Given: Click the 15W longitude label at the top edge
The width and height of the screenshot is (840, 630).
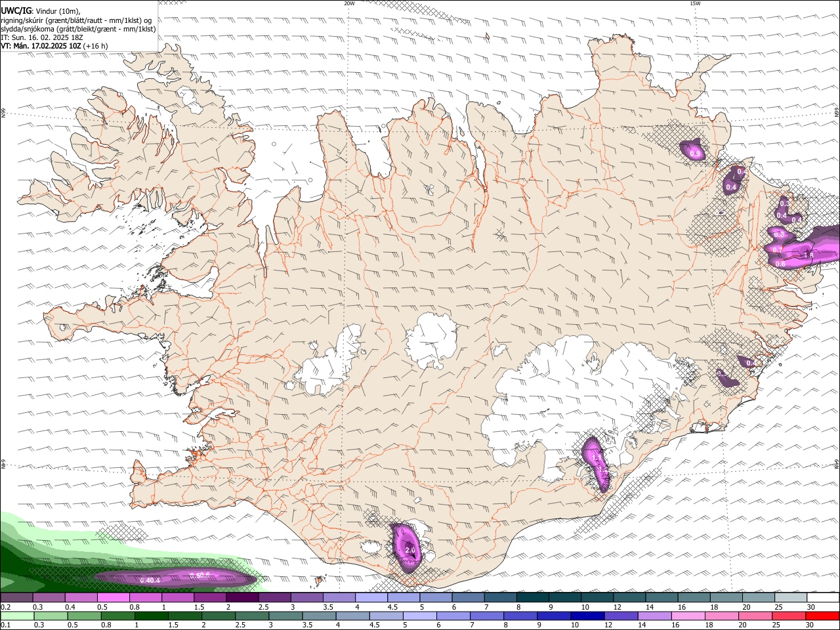Looking at the screenshot, I should click(695, 3).
